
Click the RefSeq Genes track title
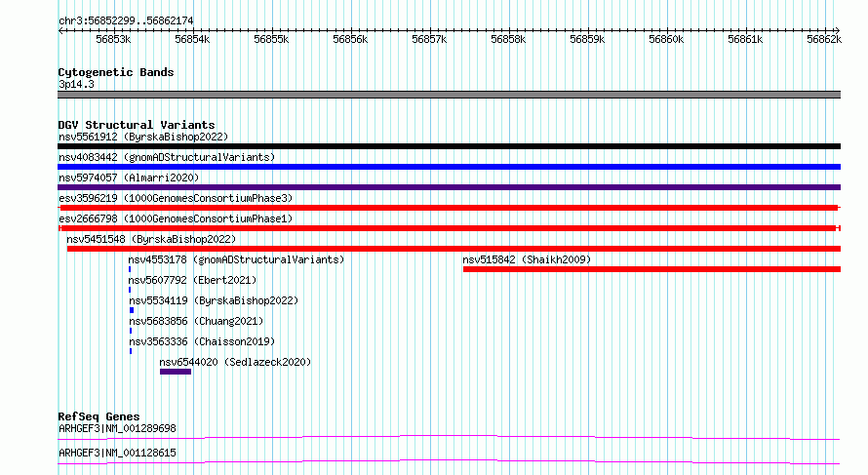[x=99, y=416]
